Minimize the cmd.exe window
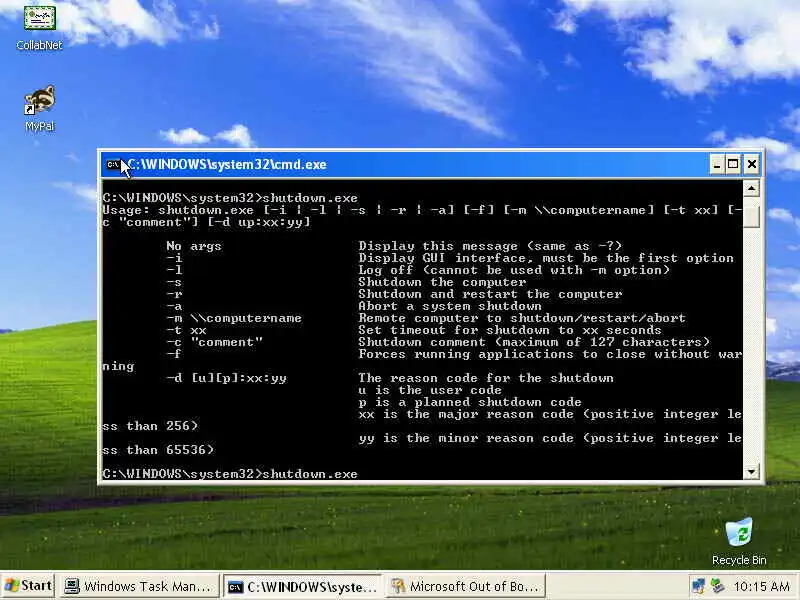800x600 pixels. [x=717, y=164]
